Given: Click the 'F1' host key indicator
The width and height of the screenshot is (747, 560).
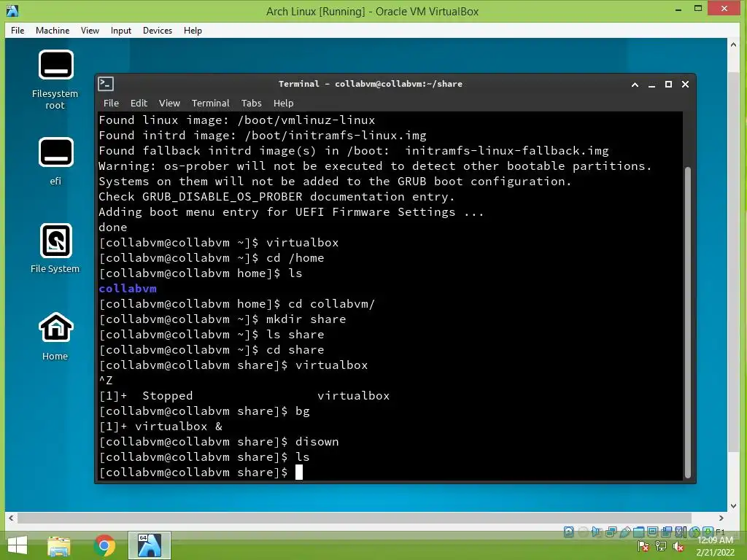Looking at the screenshot, I should [720, 532].
